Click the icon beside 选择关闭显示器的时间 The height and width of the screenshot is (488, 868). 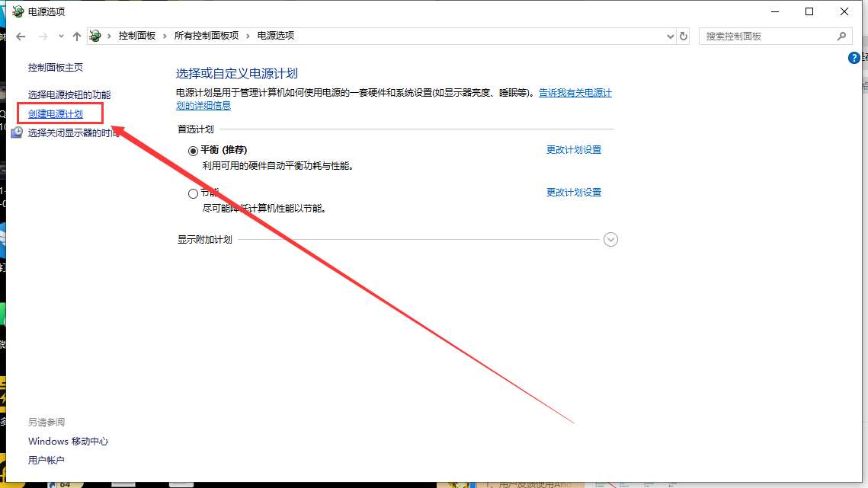(x=17, y=132)
